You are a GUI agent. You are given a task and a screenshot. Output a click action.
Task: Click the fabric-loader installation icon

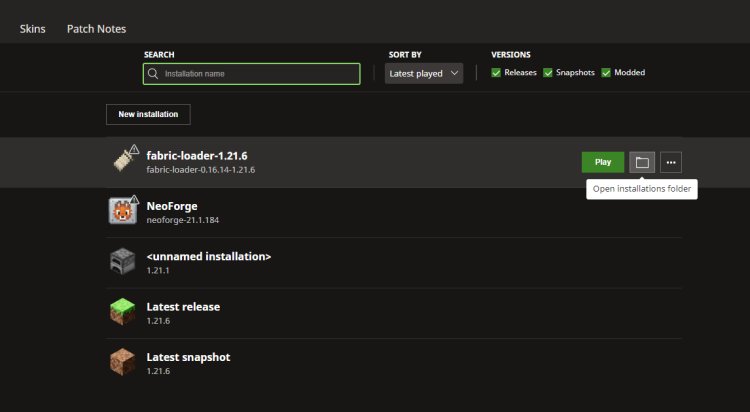(124, 159)
